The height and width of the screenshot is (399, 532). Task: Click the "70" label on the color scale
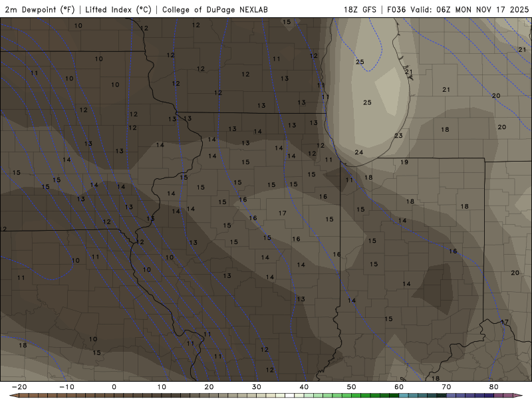click(446, 387)
